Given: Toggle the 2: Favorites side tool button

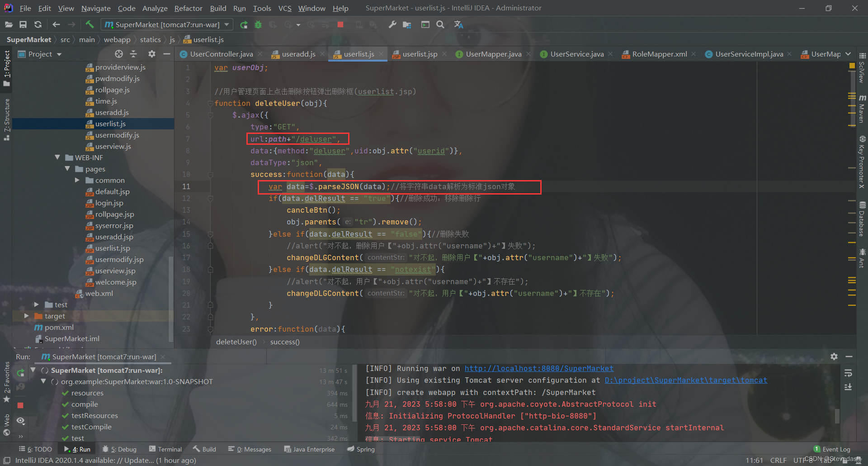Looking at the screenshot, I should [7, 382].
